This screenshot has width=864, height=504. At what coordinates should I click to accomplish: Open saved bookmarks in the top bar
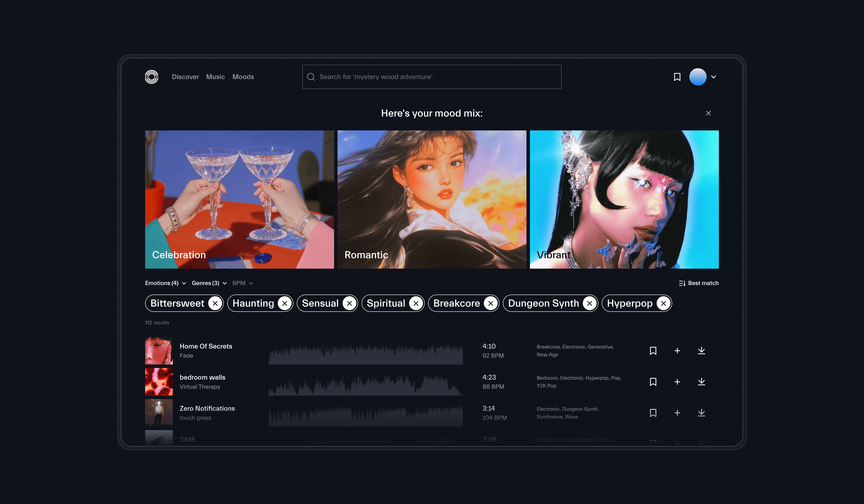coord(677,77)
